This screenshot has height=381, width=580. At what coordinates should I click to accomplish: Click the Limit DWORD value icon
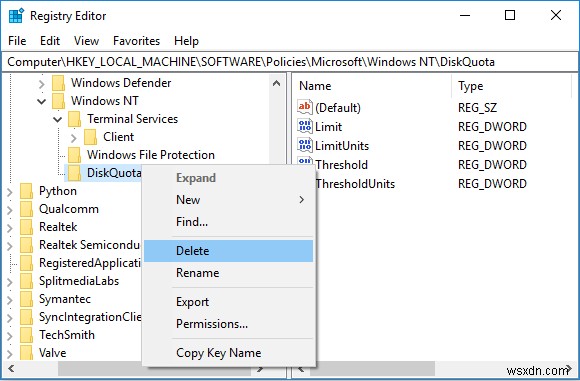coord(305,126)
